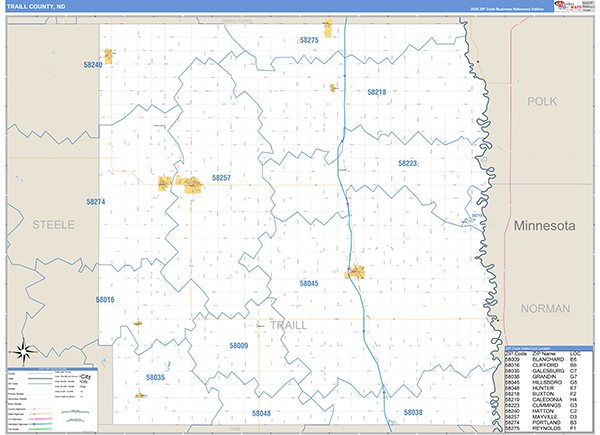Click the 58035 ZIP label on the map

pos(155,378)
